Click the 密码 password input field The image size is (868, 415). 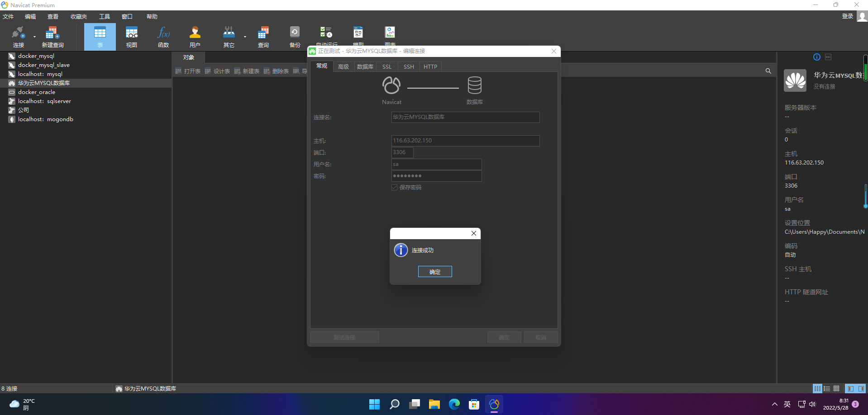coord(436,176)
